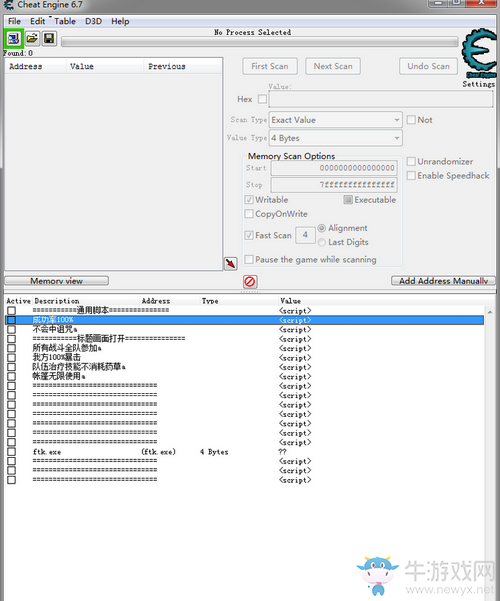Toggle the CopyOnWrite checkbox
Screen dimensions: 500x601
pos(249,214)
